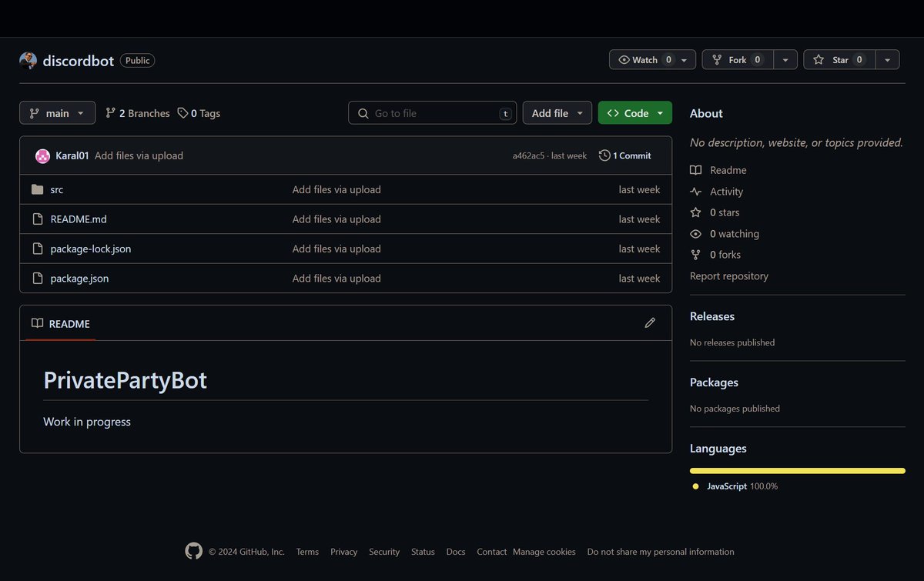
Task: Open the footer Contact link
Action: (x=492, y=552)
